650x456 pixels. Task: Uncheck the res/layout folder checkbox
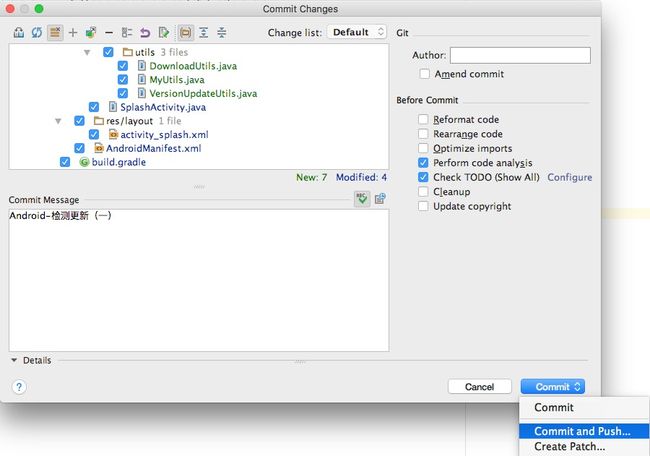click(x=79, y=121)
